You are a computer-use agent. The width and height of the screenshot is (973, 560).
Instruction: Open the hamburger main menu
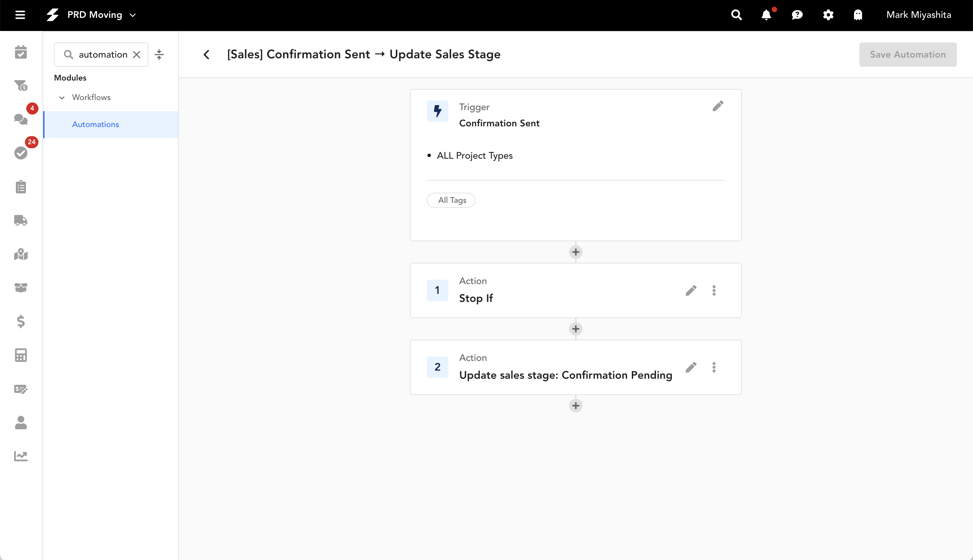[x=20, y=15]
